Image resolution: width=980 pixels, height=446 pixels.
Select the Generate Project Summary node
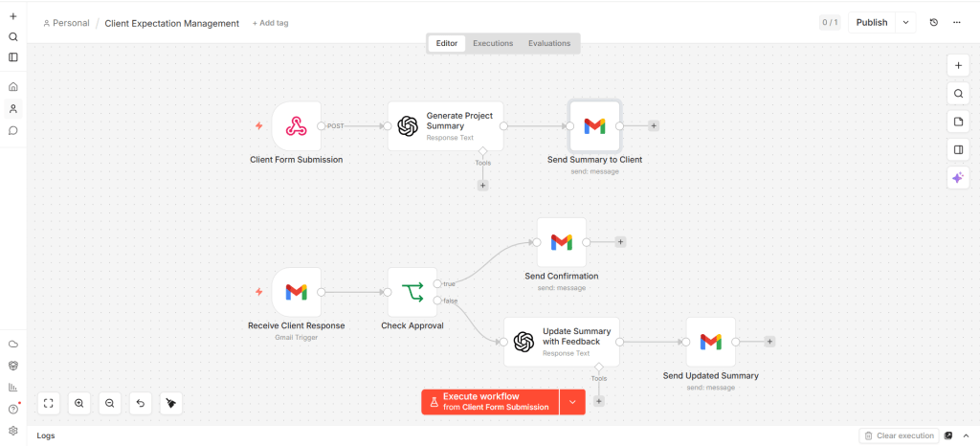coord(446,126)
